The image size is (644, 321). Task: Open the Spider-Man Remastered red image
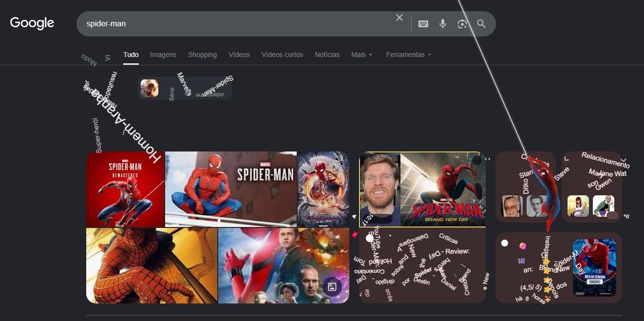point(125,189)
